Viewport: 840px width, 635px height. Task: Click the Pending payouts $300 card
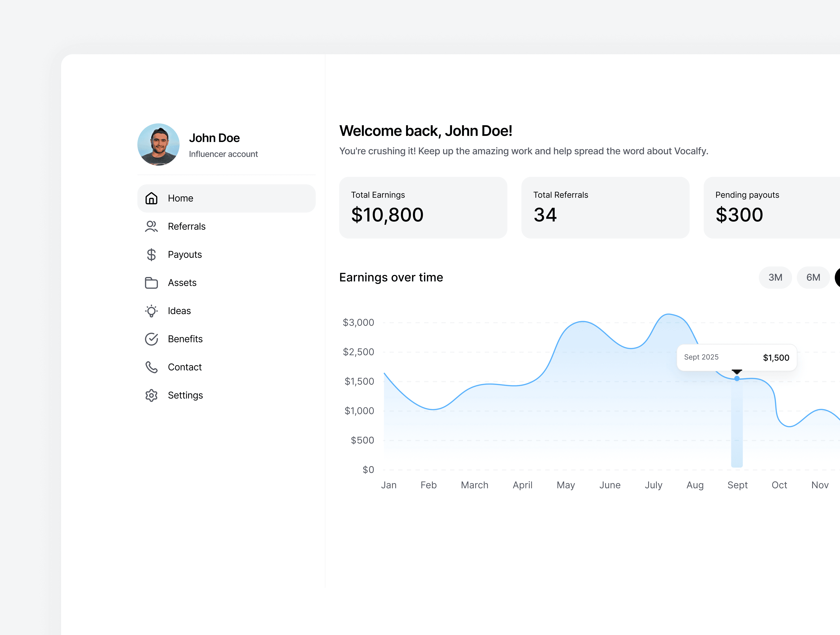(771, 208)
